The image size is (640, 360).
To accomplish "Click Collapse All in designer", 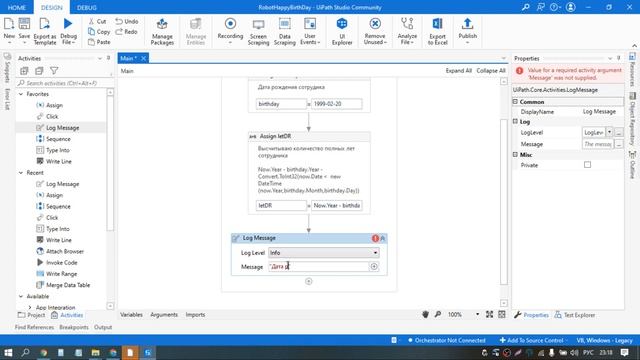I will click(491, 71).
